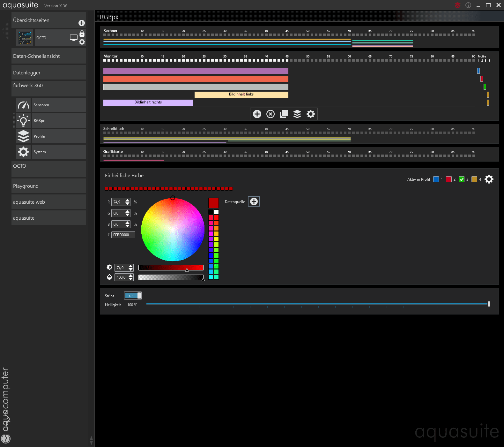Uncheck Aktiv in Profil 3 checkbox
Image resolution: width=504 pixels, height=447 pixels.
point(462,179)
